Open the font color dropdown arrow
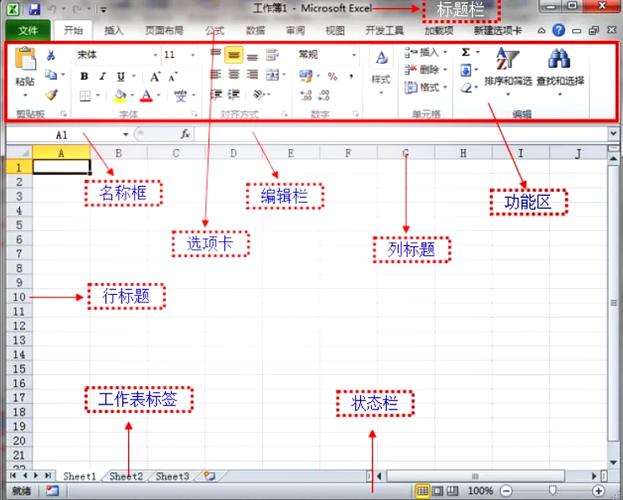Screen dimensions: 623x500 tap(159, 95)
